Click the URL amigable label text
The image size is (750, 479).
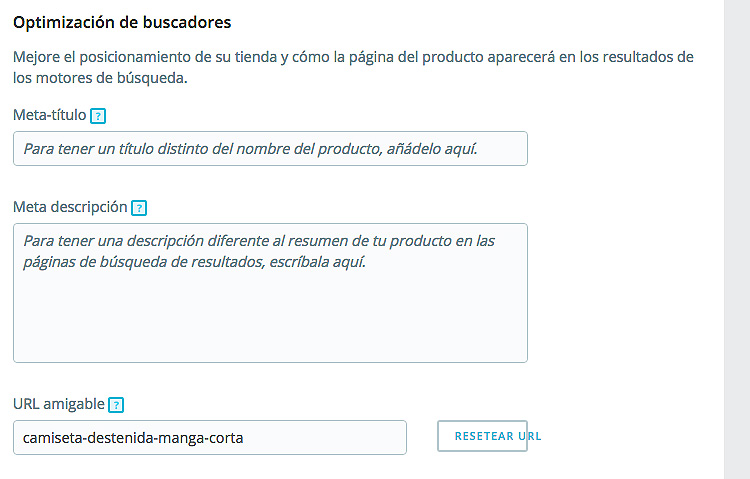pos(59,404)
